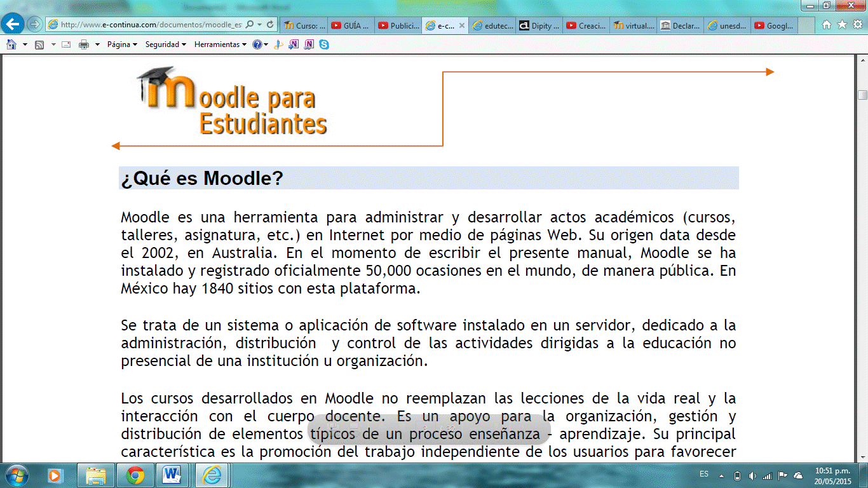Switch to the Declar... tab
Screen dimensions: 868x488
point(680,26)
